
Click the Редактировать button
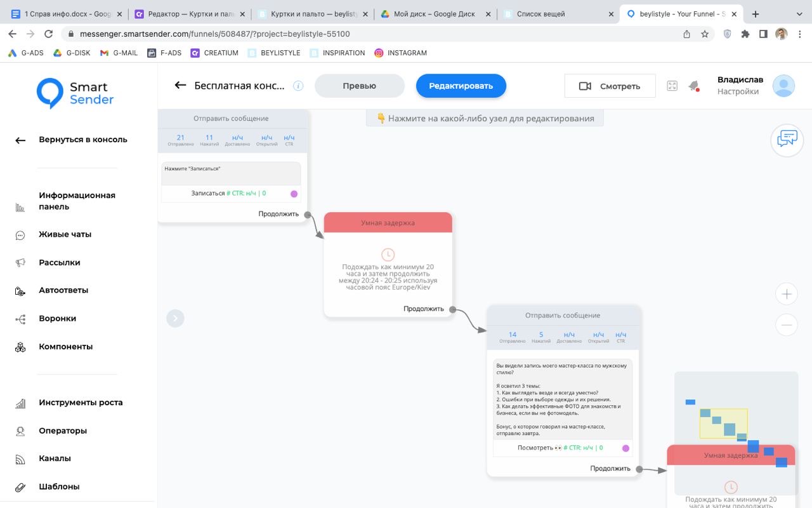tap(461, 86)
